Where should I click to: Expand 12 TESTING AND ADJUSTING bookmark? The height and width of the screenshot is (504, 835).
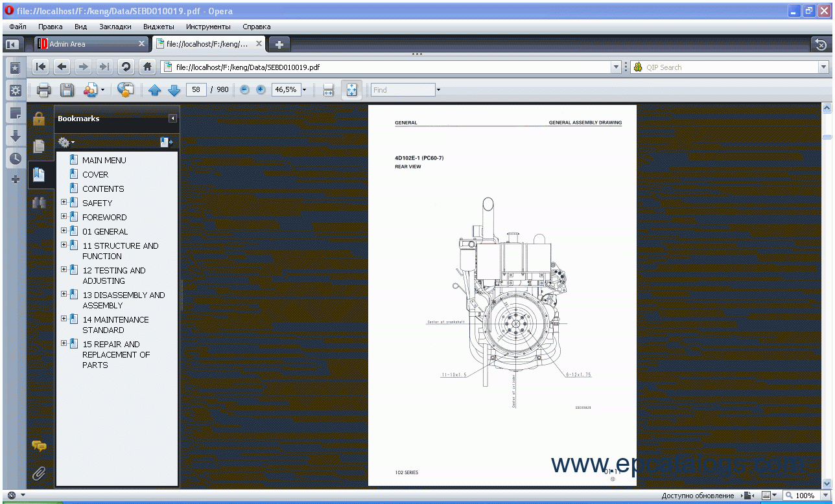(x=64, y=269)
